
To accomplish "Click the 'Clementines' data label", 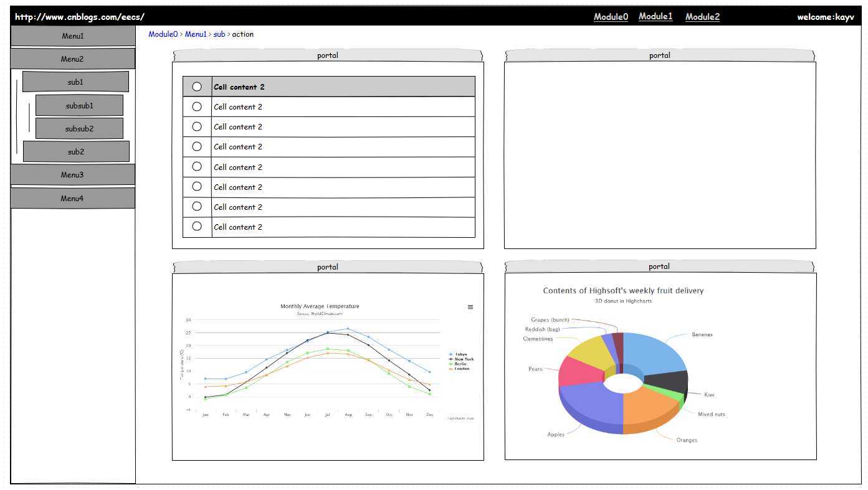I will coord(538,339).
